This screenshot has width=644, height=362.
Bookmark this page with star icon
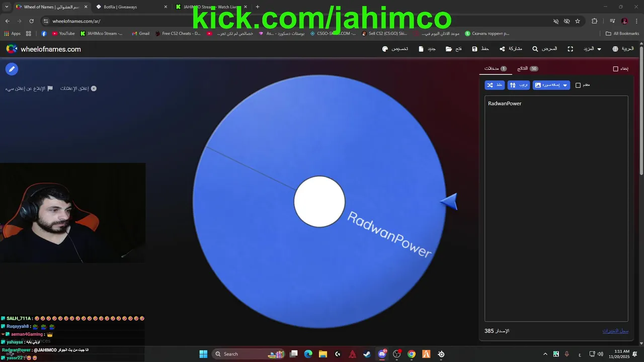click(578, 21)
